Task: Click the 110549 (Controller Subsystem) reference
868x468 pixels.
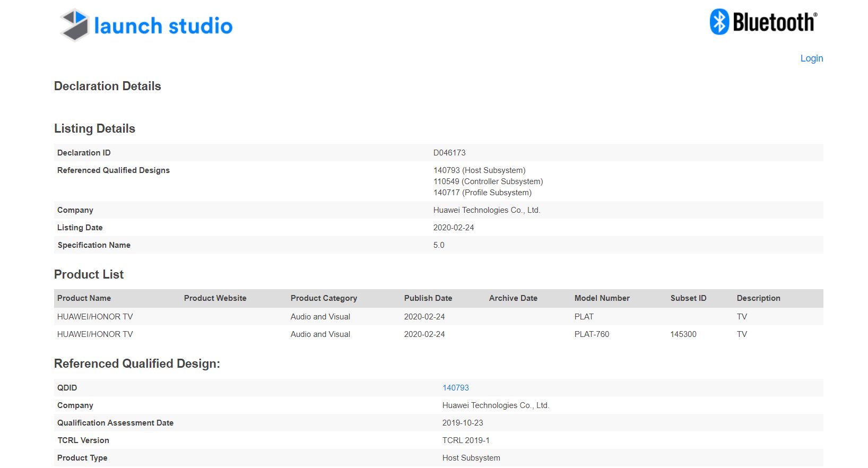Action: tap(488, 181)
